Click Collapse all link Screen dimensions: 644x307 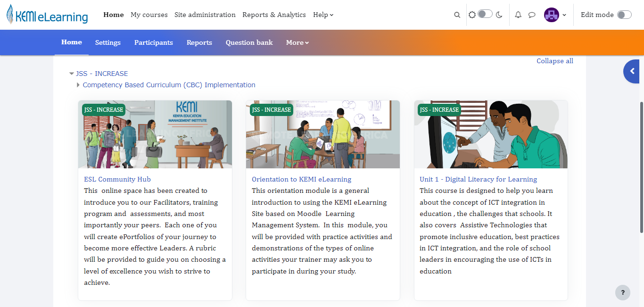coord(555,61)
